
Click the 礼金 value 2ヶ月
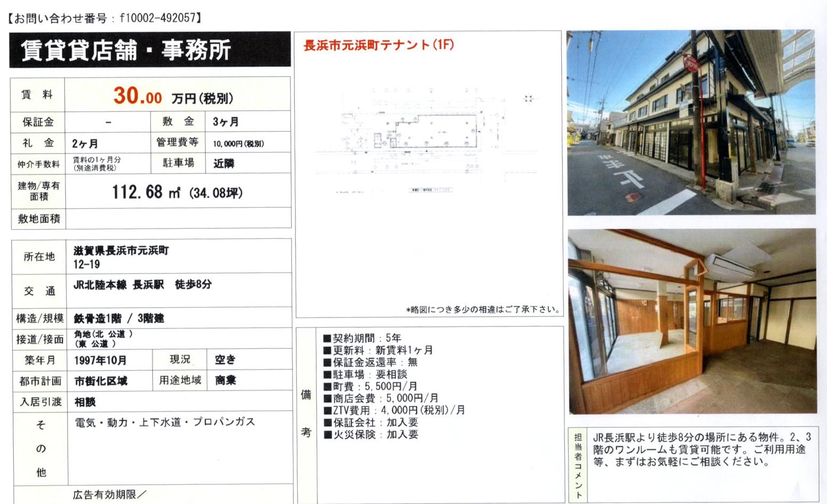pos(85,144)
